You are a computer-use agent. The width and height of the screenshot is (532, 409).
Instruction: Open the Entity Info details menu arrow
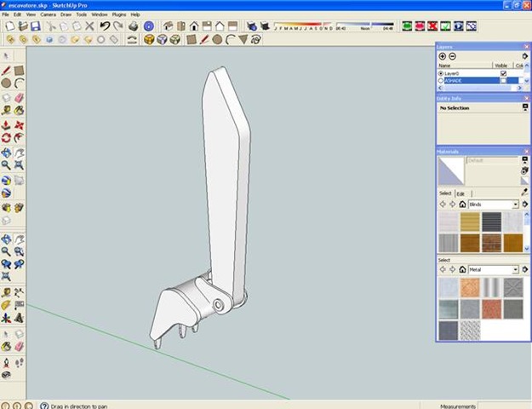(524, 108)
